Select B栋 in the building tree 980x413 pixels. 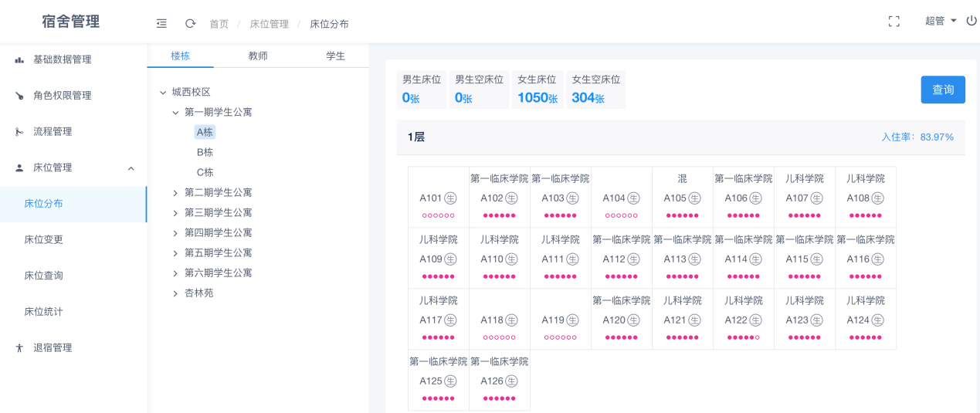point(205,152)
